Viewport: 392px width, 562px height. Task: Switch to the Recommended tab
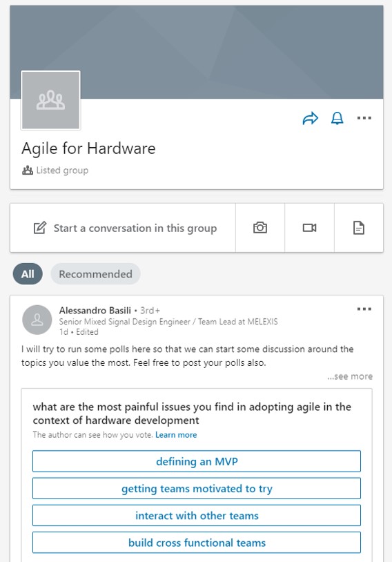click(x=95, y=274)
